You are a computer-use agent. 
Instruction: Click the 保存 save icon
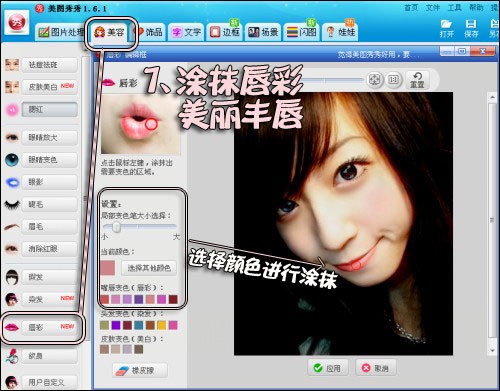pos(471,28)
